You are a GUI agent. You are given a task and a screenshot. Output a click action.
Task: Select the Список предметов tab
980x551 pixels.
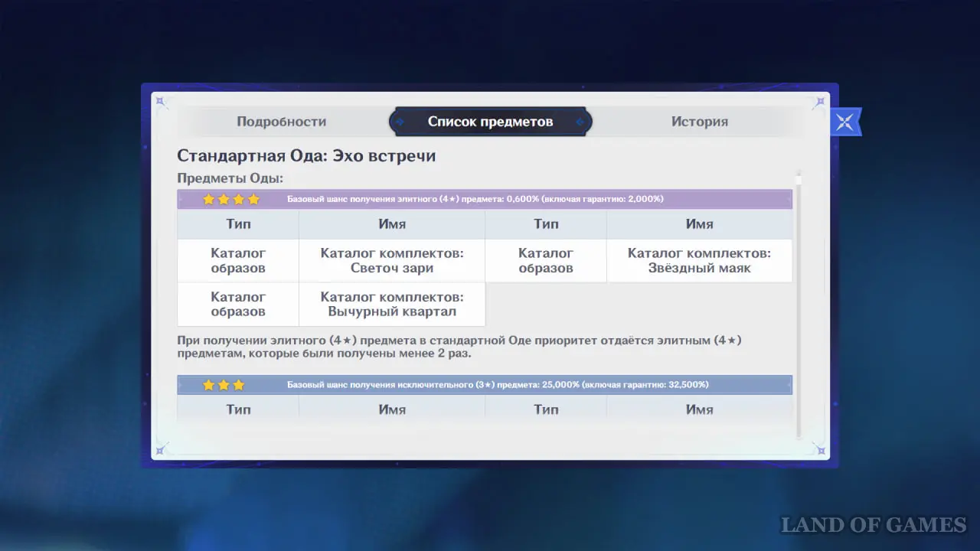[x=490, y=122]
